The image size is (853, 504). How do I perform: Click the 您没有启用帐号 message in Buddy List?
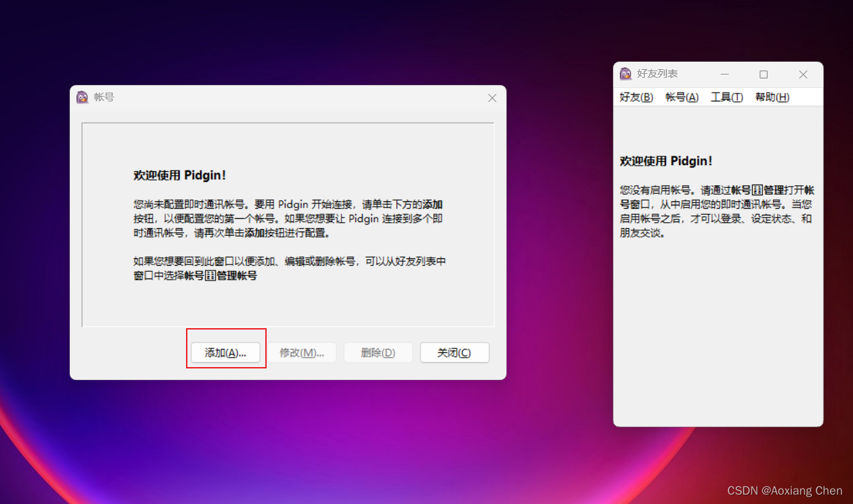[x=717, y=211]
